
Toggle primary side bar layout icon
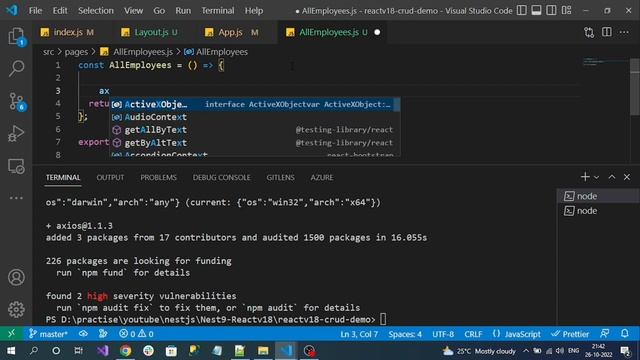(x=521, y=11)
